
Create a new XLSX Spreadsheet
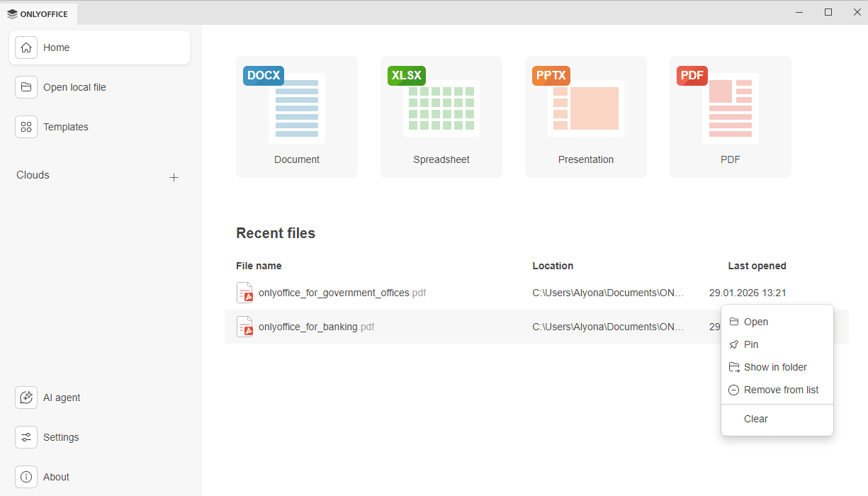point(441,117)
